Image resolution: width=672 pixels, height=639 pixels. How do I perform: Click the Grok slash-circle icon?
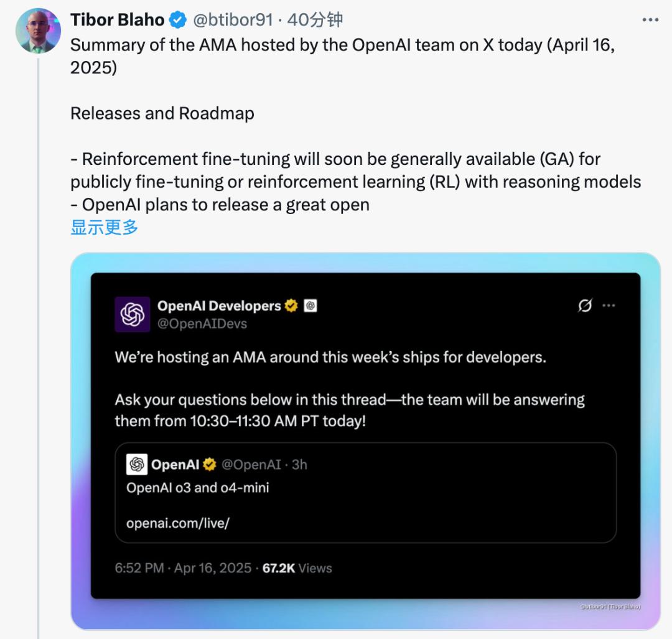[x=585, y=306]
